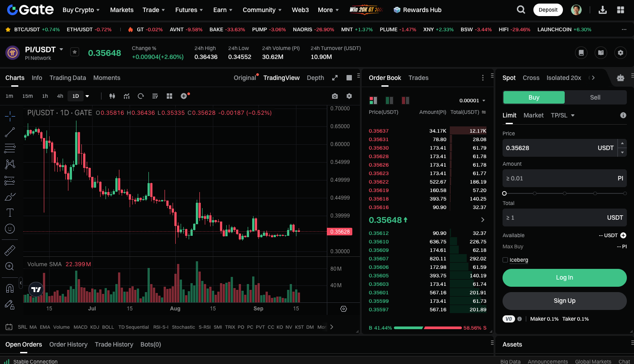Show both bids and asks order book view
Viewport: 634px width, 364px height.
373,100
